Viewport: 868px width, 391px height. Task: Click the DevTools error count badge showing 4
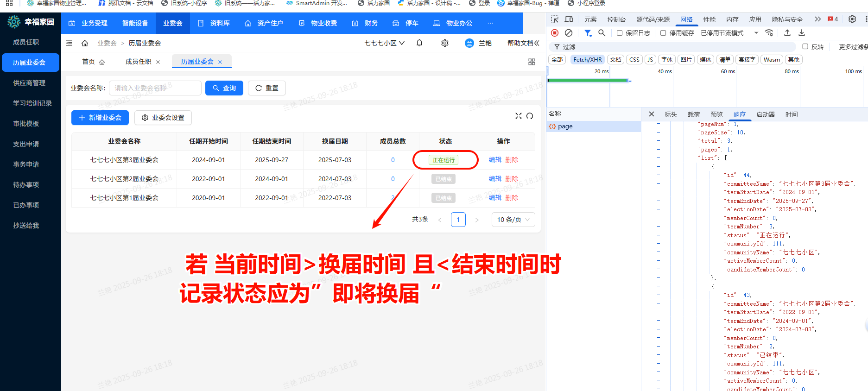pyautogui.click(x=833, y=19)
